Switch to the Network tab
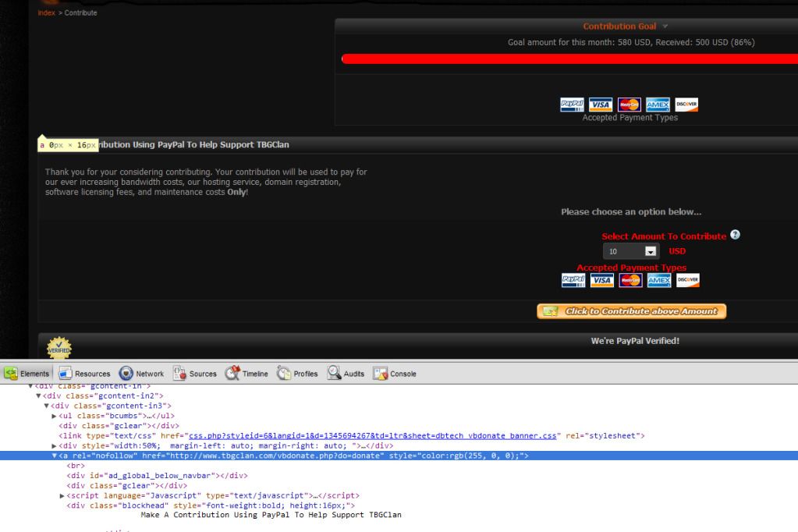This screenshot has width=798, height=532. (141, 374)
